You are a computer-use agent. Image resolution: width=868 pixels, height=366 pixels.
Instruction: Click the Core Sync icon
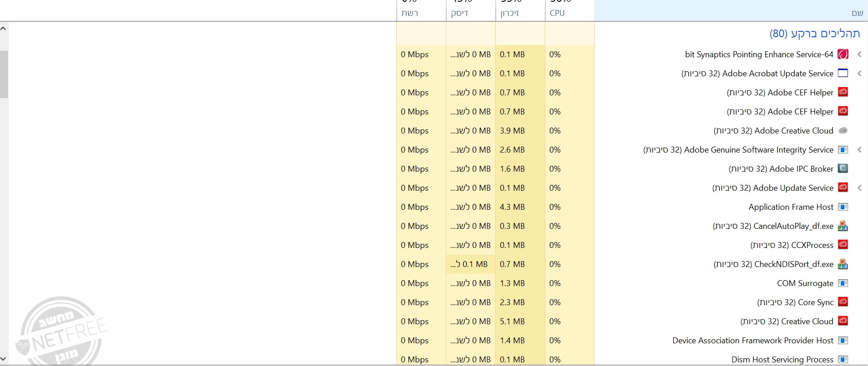[x=843, y=302]
